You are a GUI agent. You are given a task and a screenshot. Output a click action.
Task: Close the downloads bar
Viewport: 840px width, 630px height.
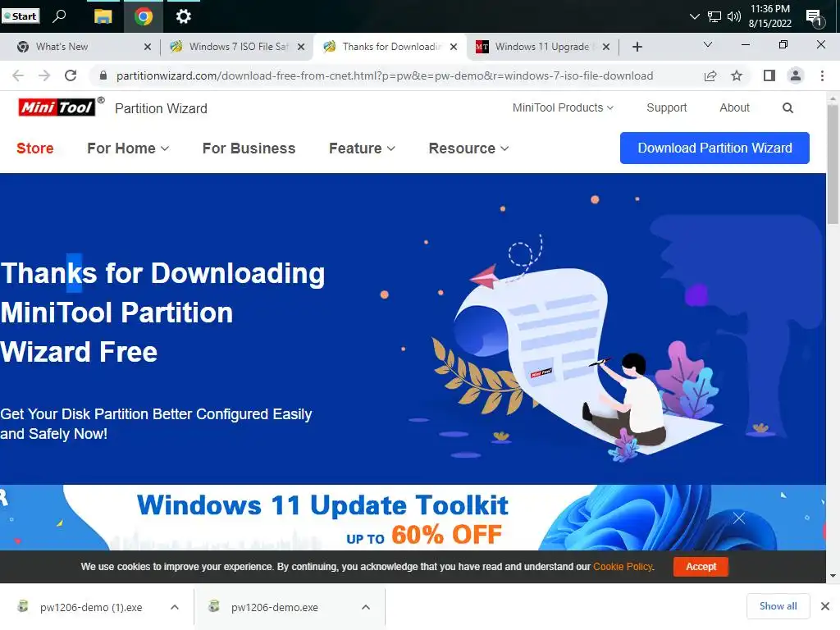coord(825,606)
